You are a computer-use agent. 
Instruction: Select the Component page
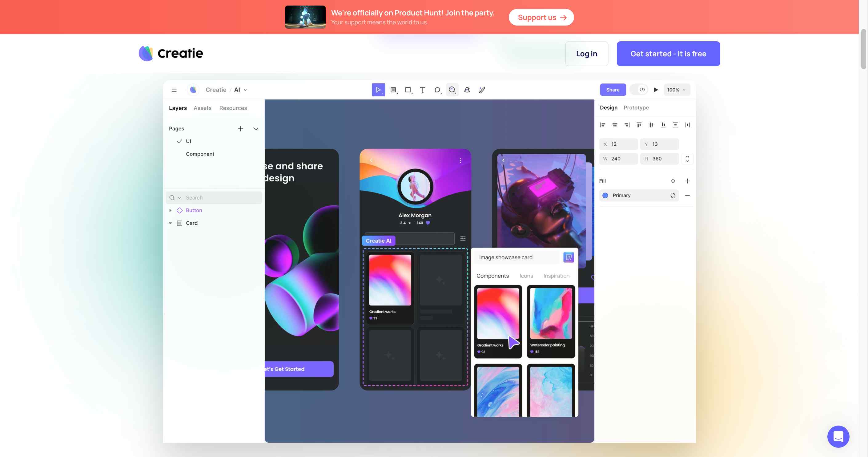(200, 154)
